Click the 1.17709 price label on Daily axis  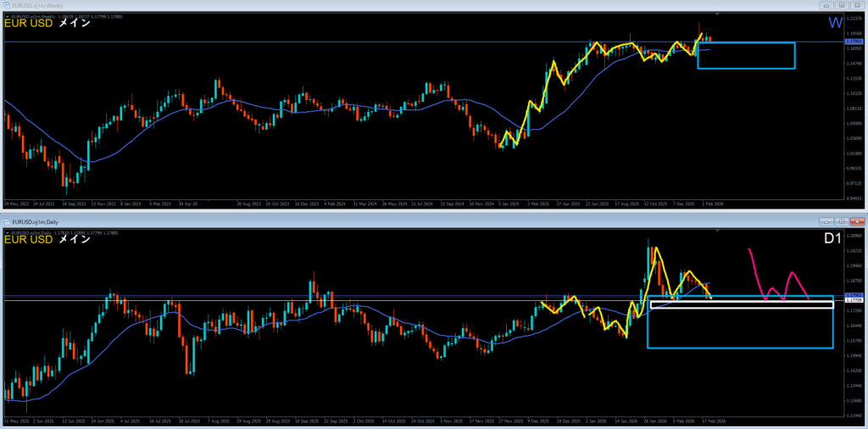click(x=854, y=300)
